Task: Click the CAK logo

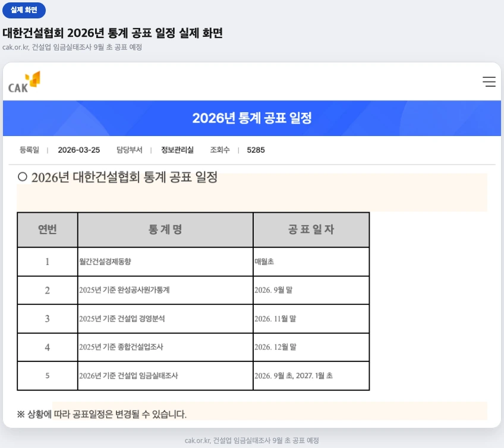Action: (x=24, y=82)
